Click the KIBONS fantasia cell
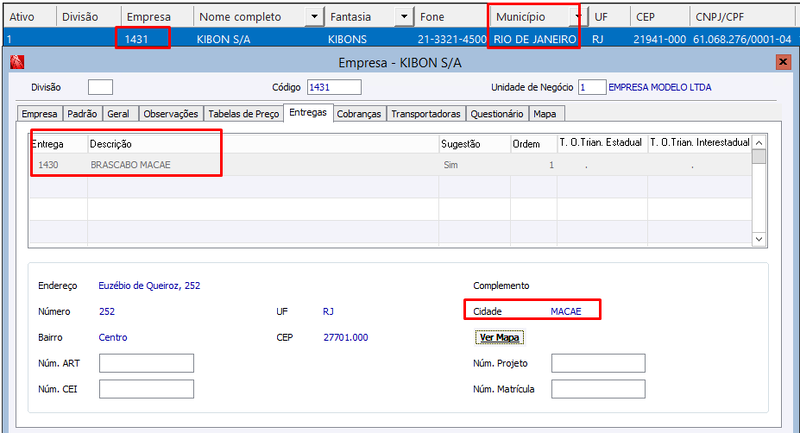The height and width of the screenshot is (433, 800). (347, 39)
